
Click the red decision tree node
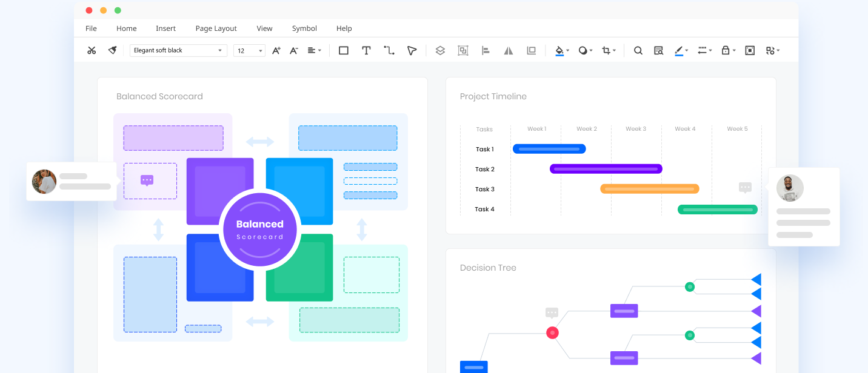552,332
